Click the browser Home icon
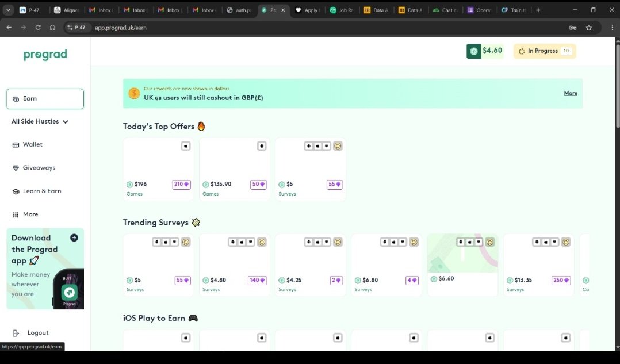Viewport: 620px width, 364px height. 52,28
